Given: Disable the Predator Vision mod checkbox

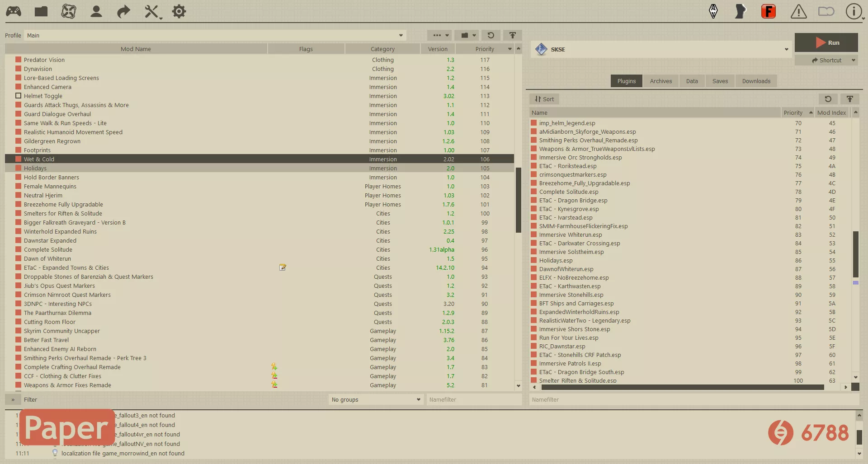Looking at the screenshot, I should coord(19,60).
